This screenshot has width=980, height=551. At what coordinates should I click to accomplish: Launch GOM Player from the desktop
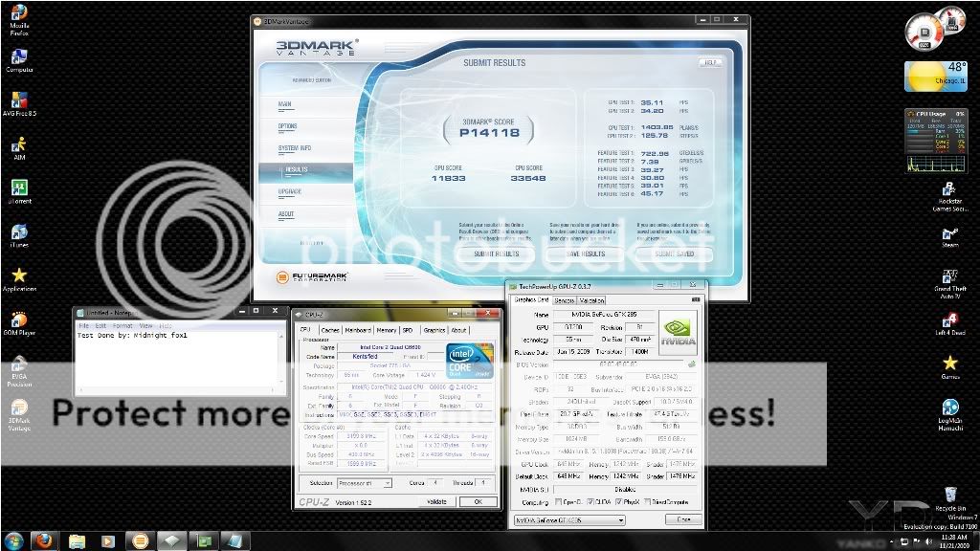18,320
